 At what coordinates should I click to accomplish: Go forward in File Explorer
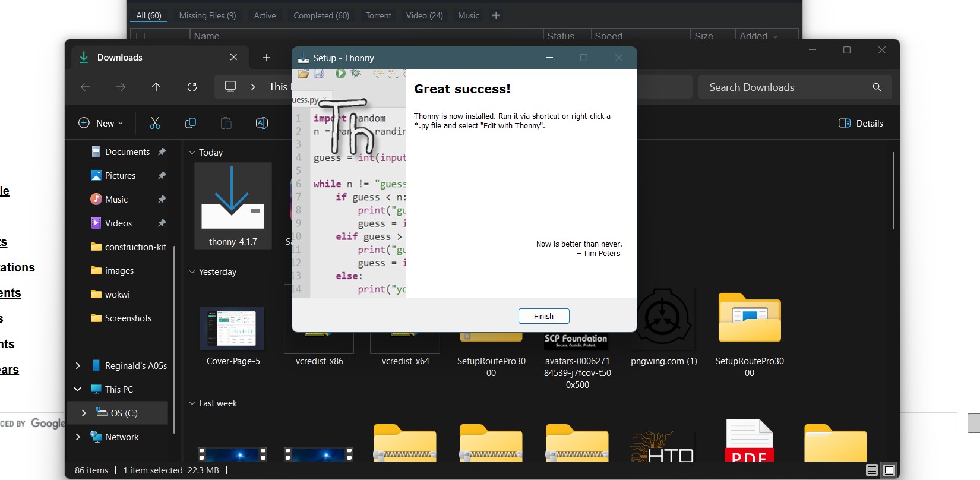(x=121, y=87)
